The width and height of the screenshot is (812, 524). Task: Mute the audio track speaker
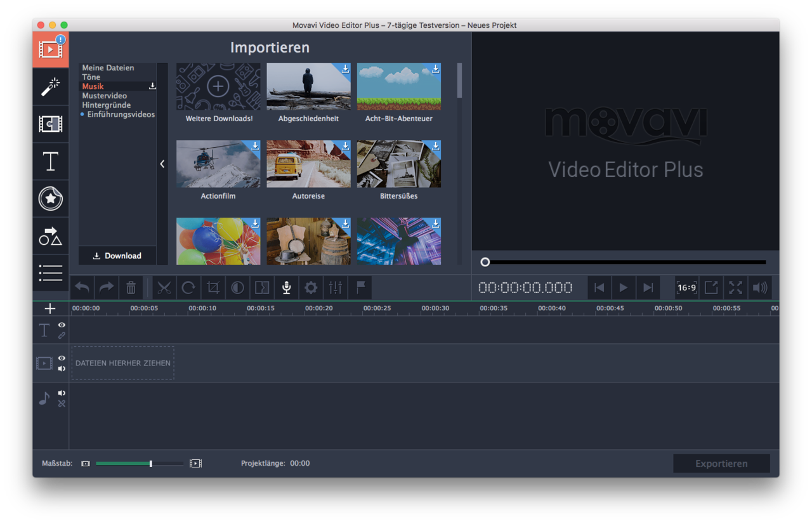tap(62, 393)
